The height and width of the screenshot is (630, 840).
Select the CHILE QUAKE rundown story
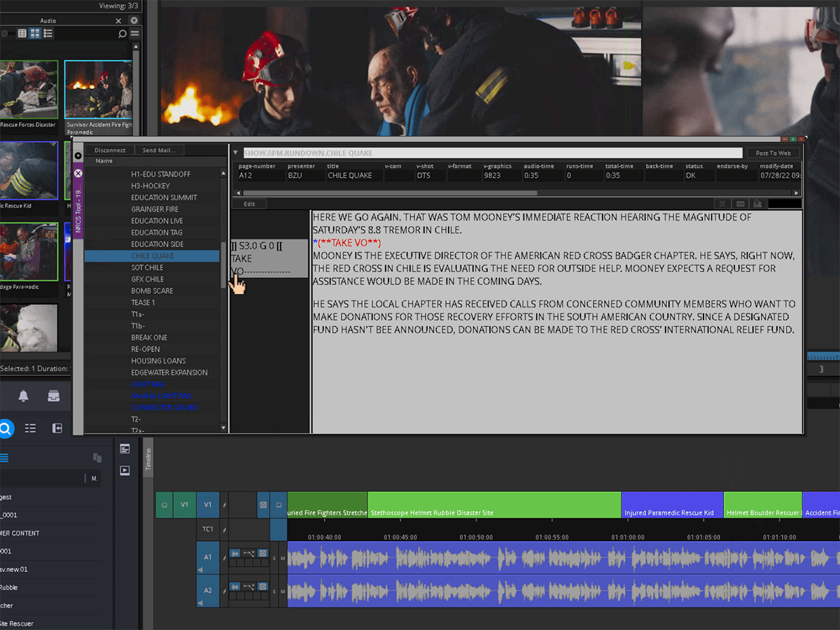pyautogui.click(x=152, y=255)
